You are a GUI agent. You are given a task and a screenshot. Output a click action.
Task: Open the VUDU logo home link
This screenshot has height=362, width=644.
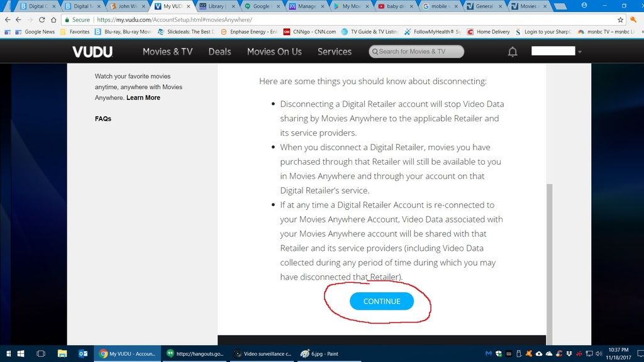92,52
